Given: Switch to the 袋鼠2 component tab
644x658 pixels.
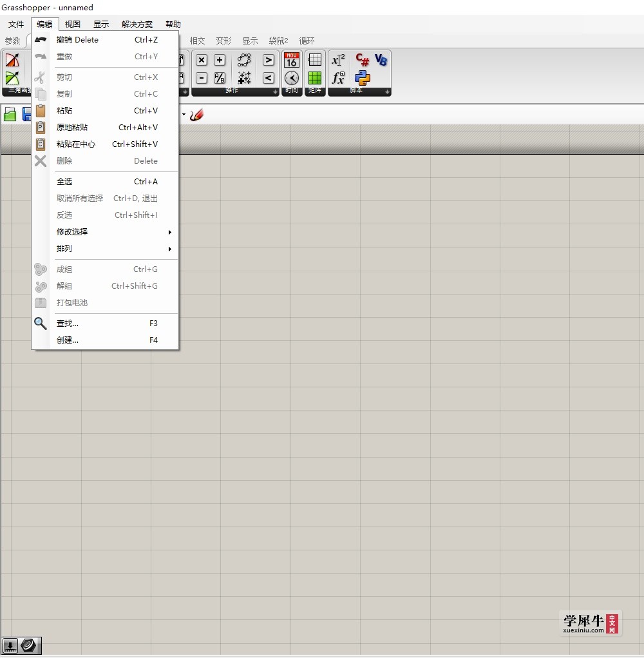Looking at the screenshot, I should (x=278, y=41).
